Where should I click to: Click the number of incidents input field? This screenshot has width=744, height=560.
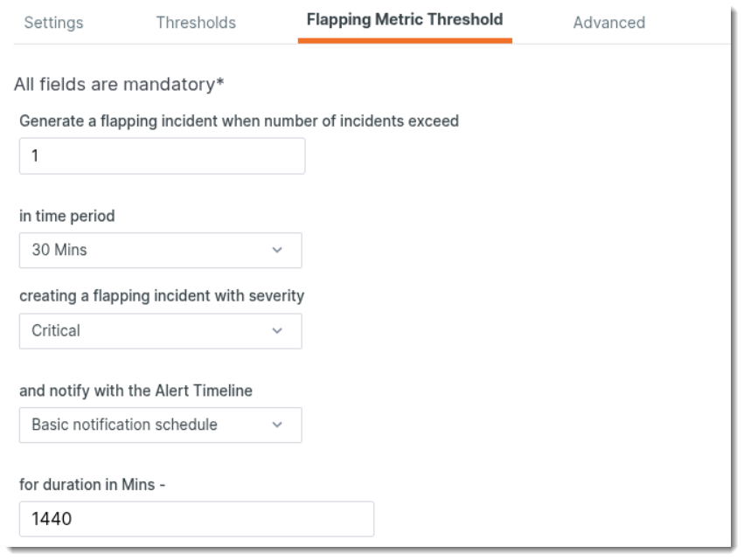click(162, 156)
